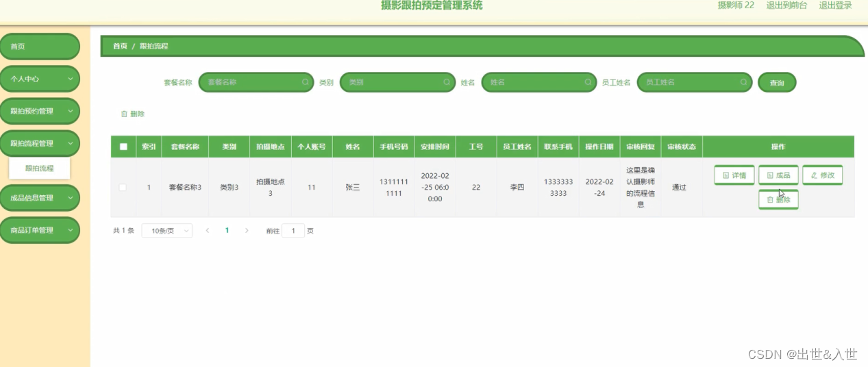The height and width of the screenshot is (367, 868).
Task: Expand the 成品信息管理 sidebar menu
Action: pyautogui.click(x=40, y=198)
